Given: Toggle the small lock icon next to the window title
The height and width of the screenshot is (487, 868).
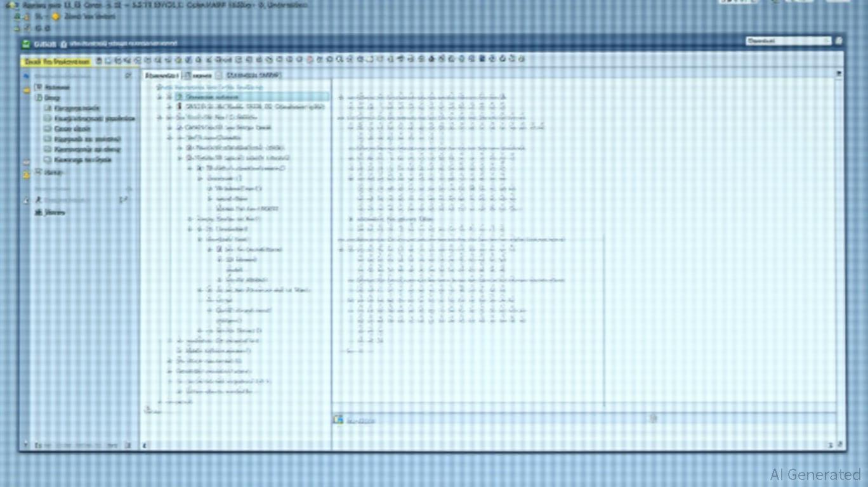Looking at the screenshot, I should [x=63, y=43].
